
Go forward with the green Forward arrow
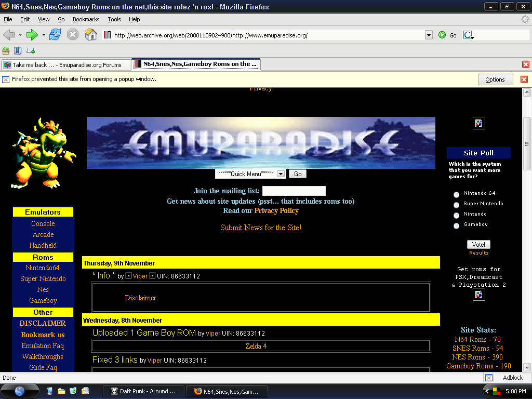pos(32,35)
